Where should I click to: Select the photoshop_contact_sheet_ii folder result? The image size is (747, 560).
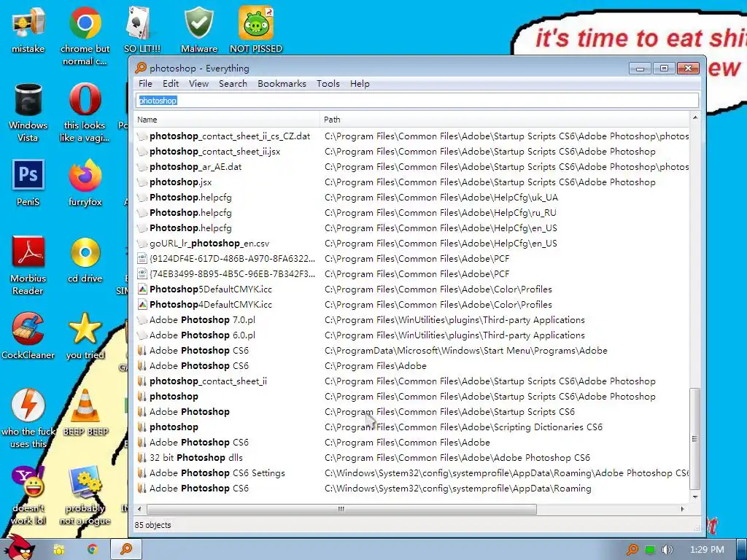tap(412, 381)
